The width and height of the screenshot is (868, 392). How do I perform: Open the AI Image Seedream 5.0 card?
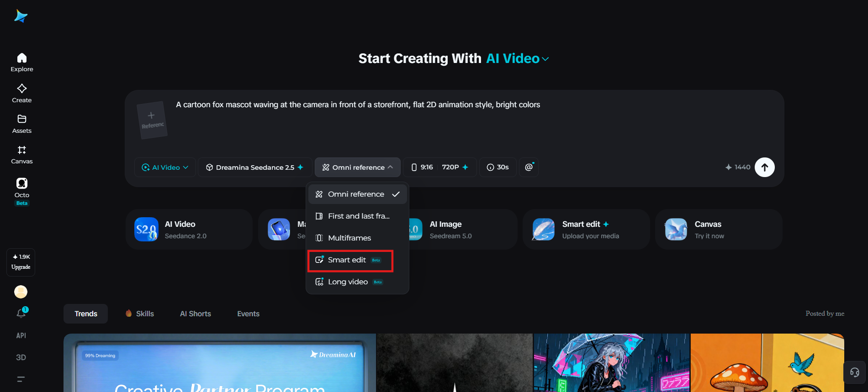pyautogui.click(x=463, y=230)
